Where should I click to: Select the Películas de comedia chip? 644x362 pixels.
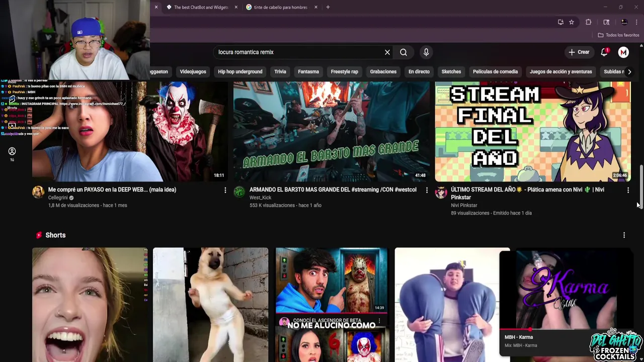pos(495,71)
